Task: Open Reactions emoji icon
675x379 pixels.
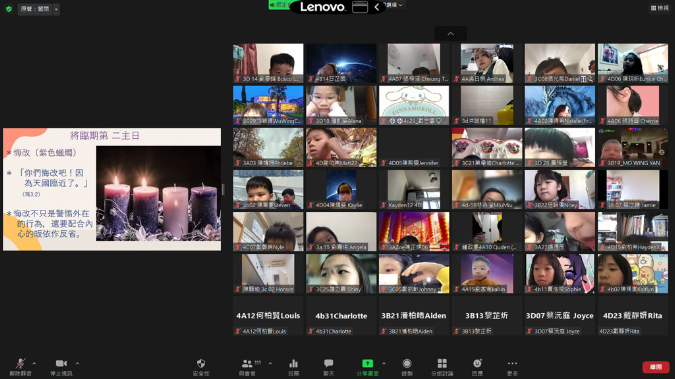Action: point(477,367)
